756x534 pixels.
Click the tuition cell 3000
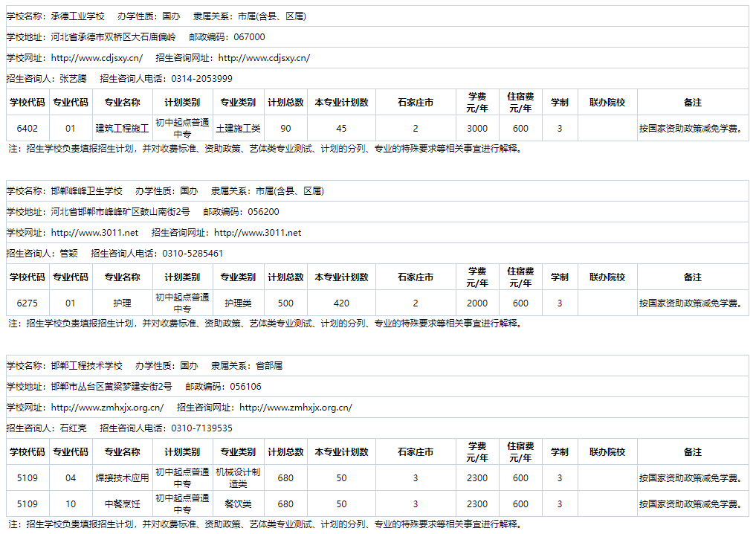476,129
